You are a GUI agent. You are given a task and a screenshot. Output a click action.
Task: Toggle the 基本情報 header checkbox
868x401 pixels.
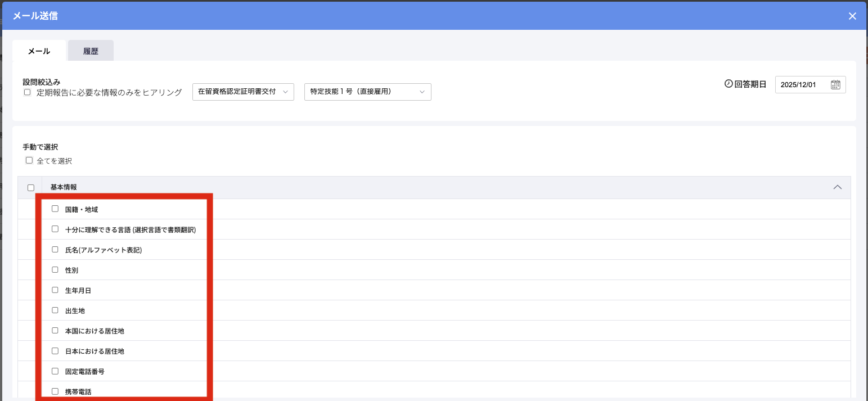tap(31, 188)
